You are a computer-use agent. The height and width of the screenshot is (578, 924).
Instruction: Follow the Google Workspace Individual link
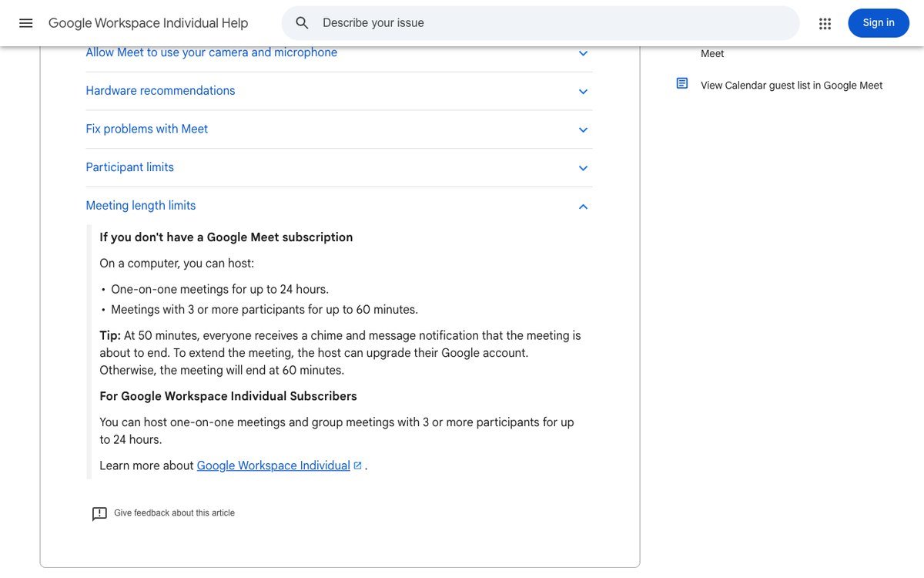tap(273, 465)
